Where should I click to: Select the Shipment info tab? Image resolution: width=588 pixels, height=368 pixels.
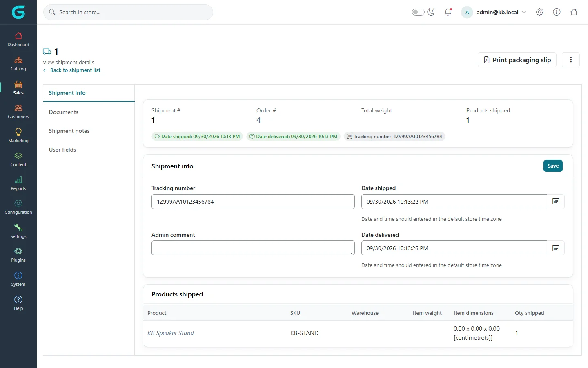coord(89,93)
